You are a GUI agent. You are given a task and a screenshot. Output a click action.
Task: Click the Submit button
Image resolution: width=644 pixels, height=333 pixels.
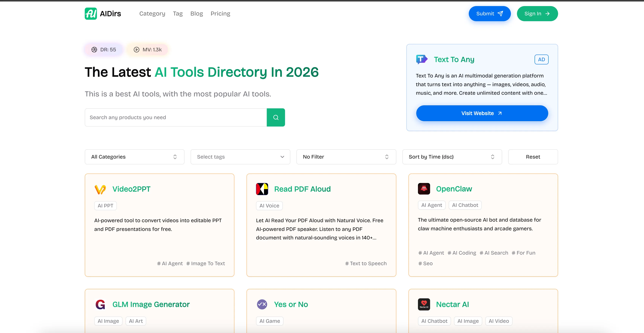tap(489, 13)
